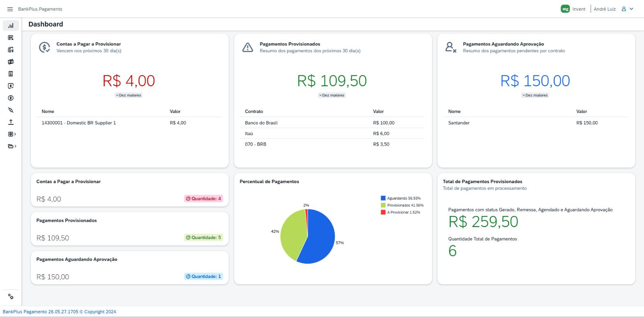This screenshot has height=317, width=644.
Task: Expand Dez maiores under R$ 4,00
Action: [129, 95]
